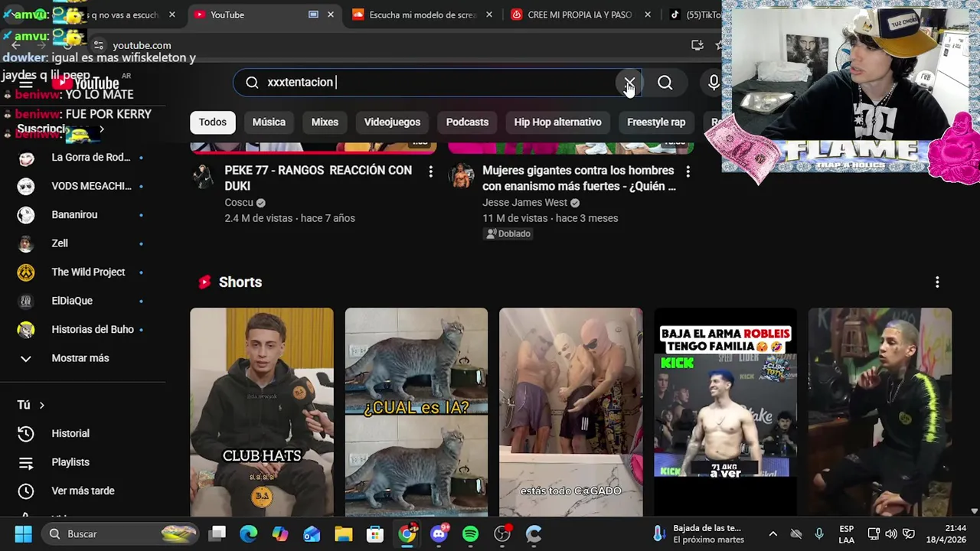Viewport: 980px width, 551px height.
Task: Clear the YouTube search box text
Action: [x=629, y=83]
